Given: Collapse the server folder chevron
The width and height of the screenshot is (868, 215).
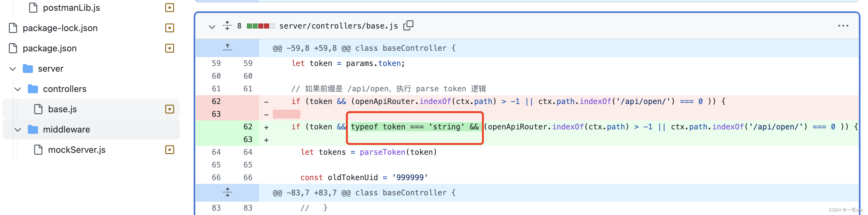Looking at the screenshot, I should click(x=13, y=68).
